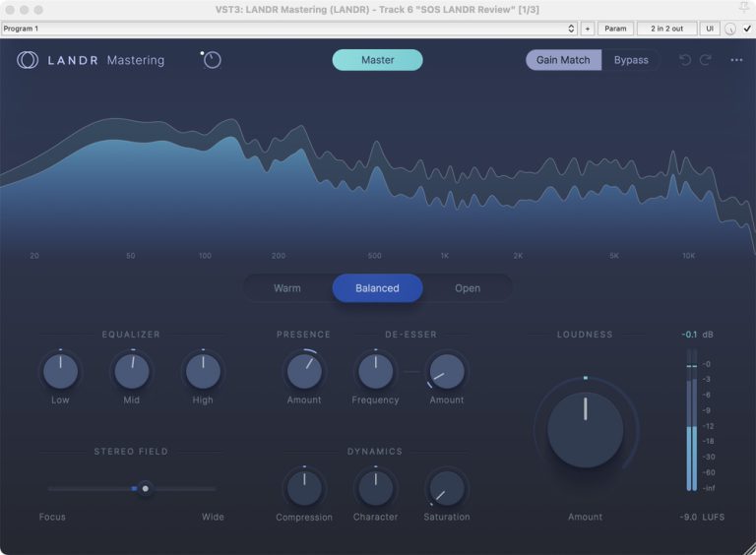Toggle the Gain Match button
The height and width of the screenshot is (555, 756).
pyautogui.click(x=563, y=60)
